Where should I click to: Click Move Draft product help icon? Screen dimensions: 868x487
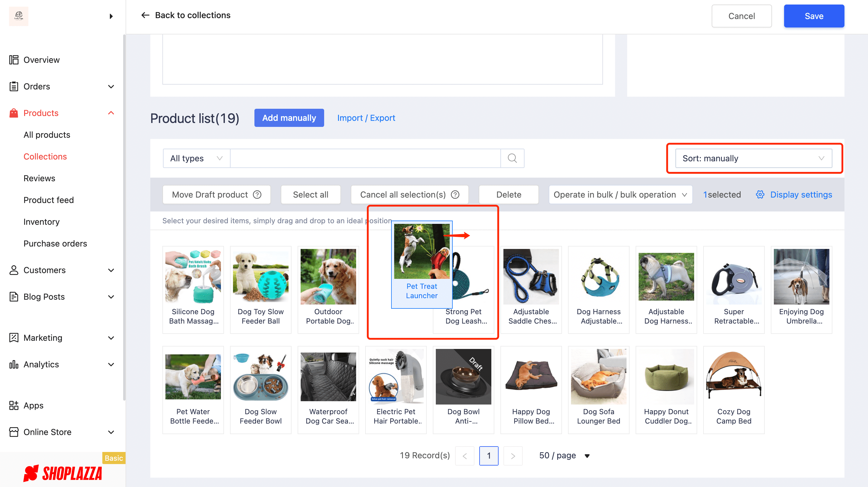point(257,195)
